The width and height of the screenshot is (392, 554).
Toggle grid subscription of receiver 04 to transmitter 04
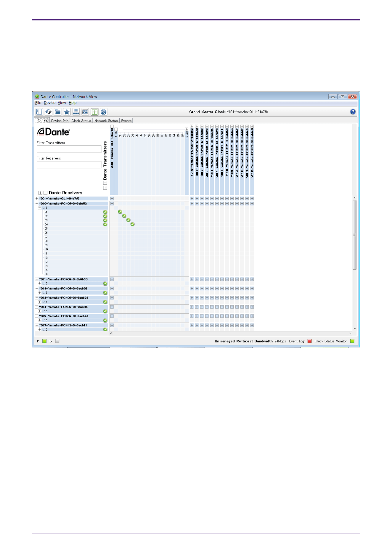pyautogui.click(x=132, y=224)
